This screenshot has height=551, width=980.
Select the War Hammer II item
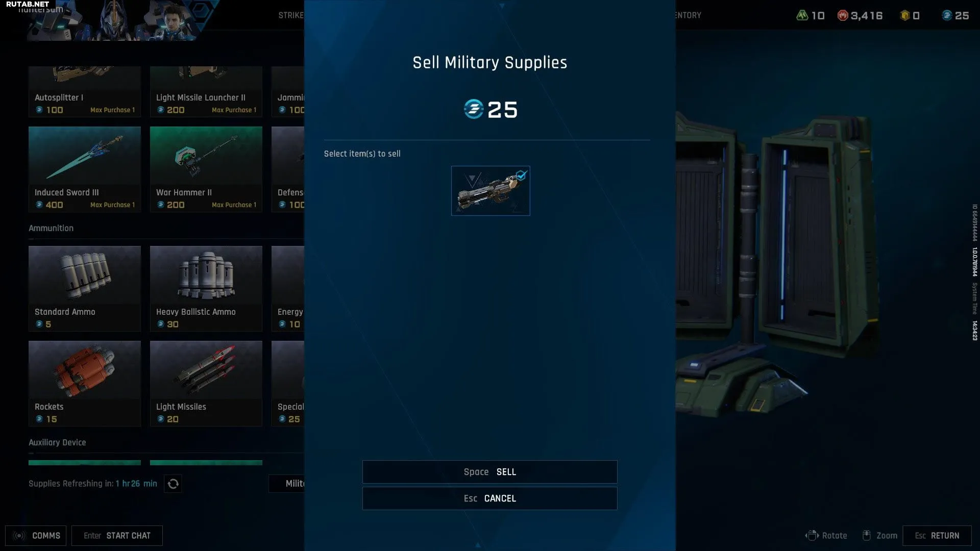[206, 169]
